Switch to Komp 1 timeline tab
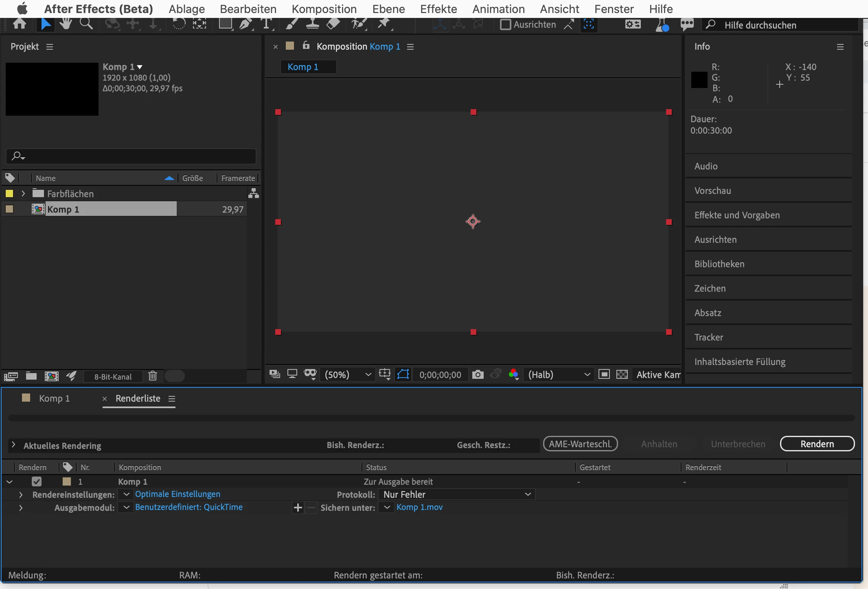868x589 pixels. pyautogui.click(x=54, y=398)
